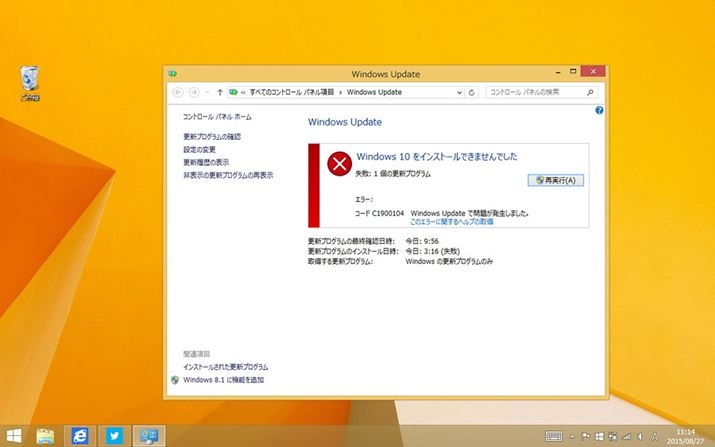Open the recent locations dropdown arrow
This screenshot has width=715, height=447.
tap(207, 92)
